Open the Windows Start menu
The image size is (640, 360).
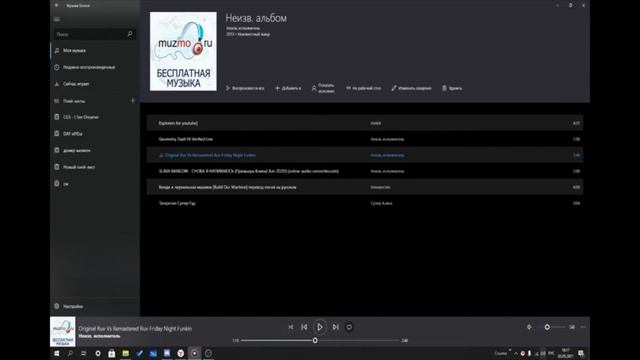click(x=57, y=353)
